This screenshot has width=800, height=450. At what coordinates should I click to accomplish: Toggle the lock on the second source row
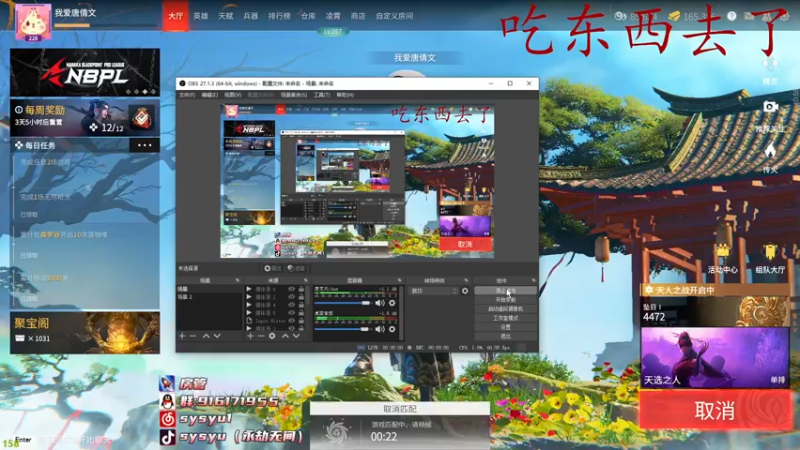(301, 297)
